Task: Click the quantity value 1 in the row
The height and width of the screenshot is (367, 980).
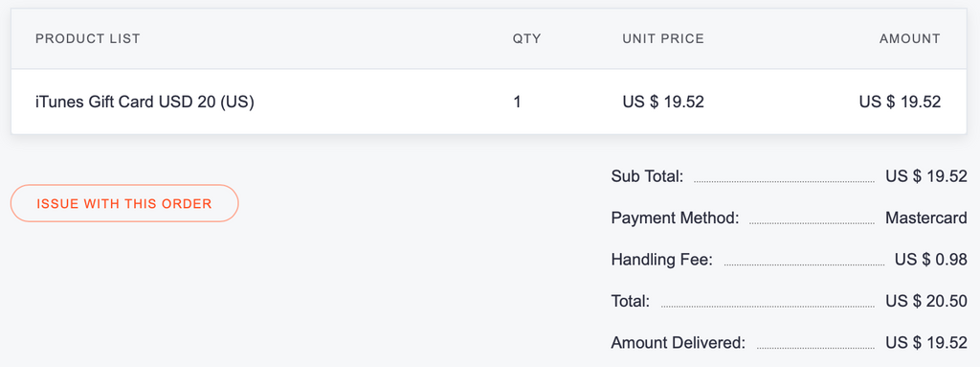Action: 517,102
